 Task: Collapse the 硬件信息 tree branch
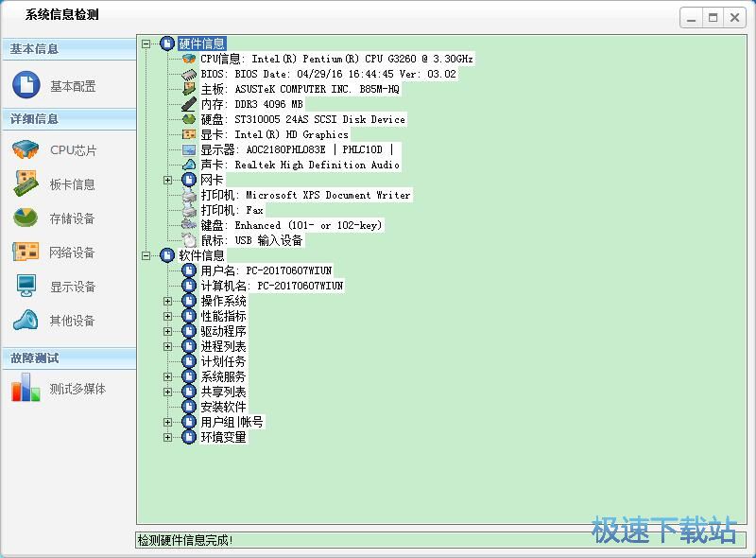pos(146,44)
